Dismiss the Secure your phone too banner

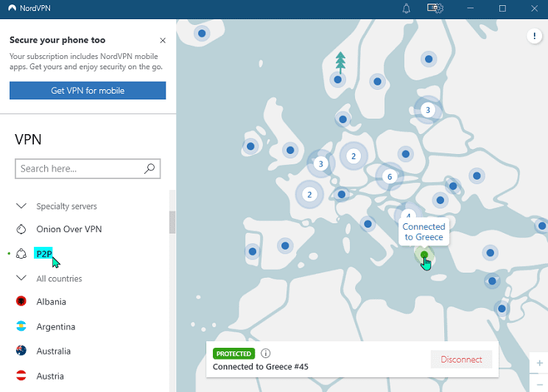pos(163,41)
